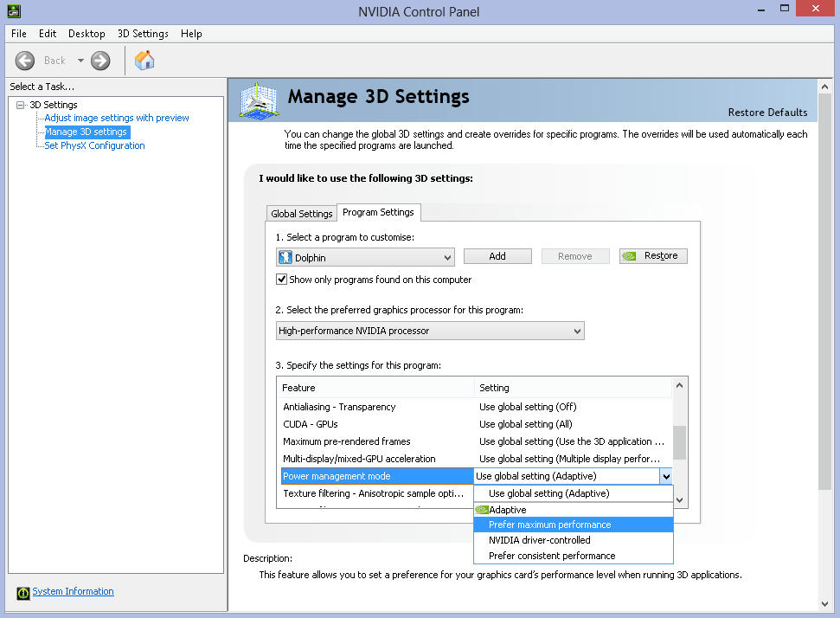Select Texture filtering - Anisotropic sample row
The width and height of the screenshot is (840, 618).
click(x=375, y=493)
